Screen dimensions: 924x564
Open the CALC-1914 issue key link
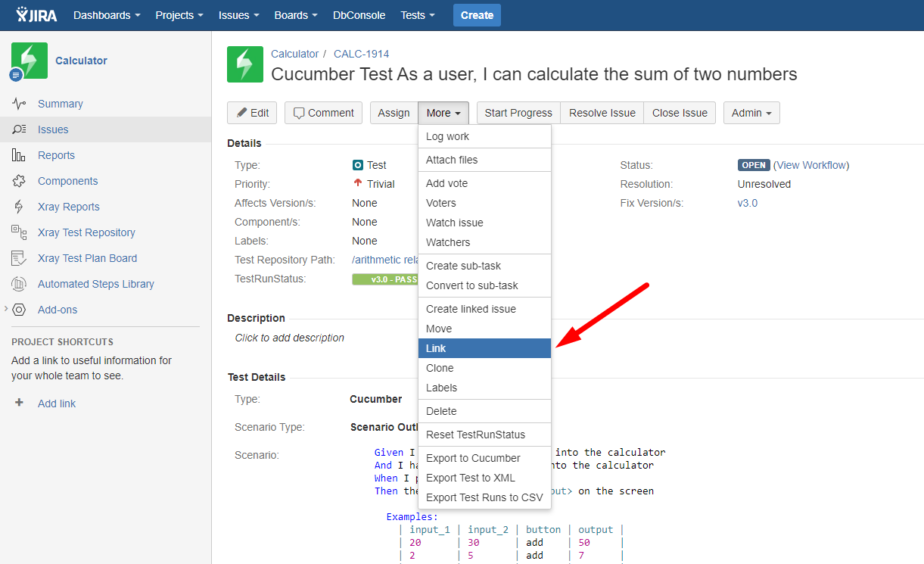tap(362, 54)
